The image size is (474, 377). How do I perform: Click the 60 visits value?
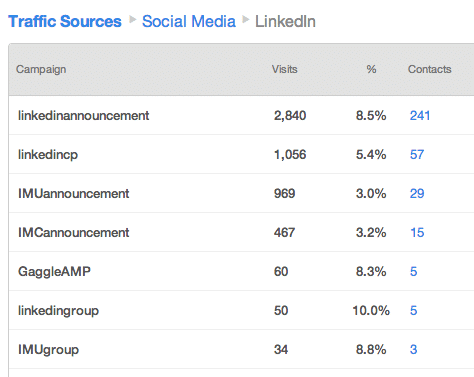click(x=281, y=271)
